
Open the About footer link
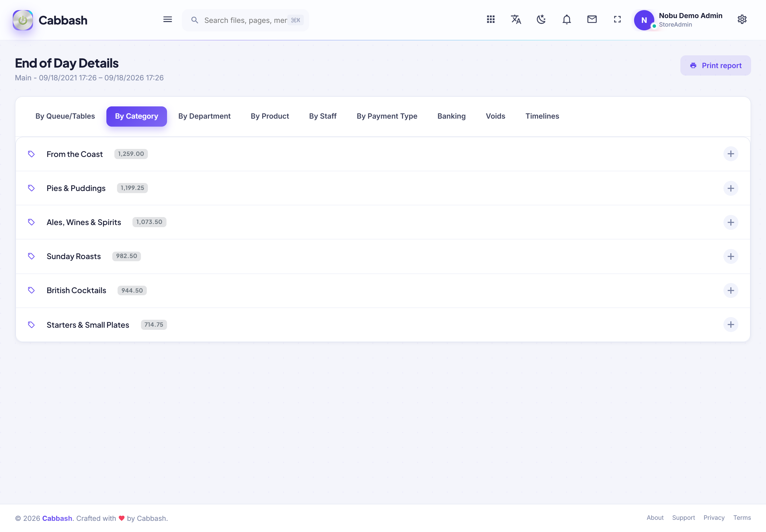[655, 518]
